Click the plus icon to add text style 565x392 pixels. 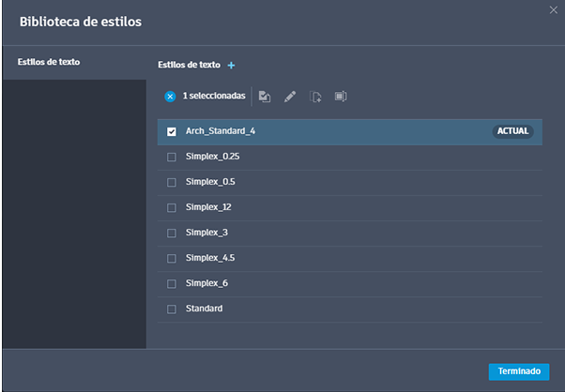[232, 66]
